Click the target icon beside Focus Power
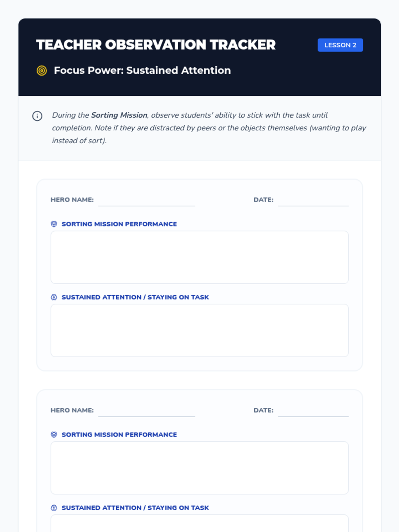This screenshot has width=399, height=532. point(42,70)
